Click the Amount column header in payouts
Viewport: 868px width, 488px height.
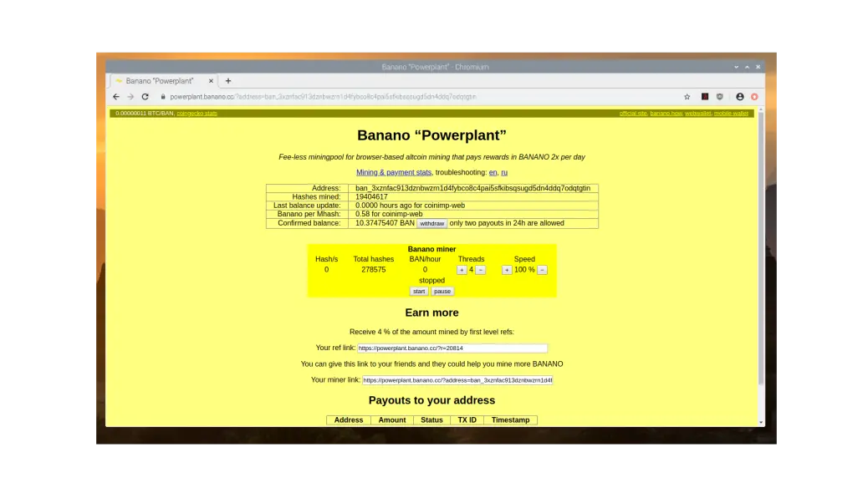(392, 420)
